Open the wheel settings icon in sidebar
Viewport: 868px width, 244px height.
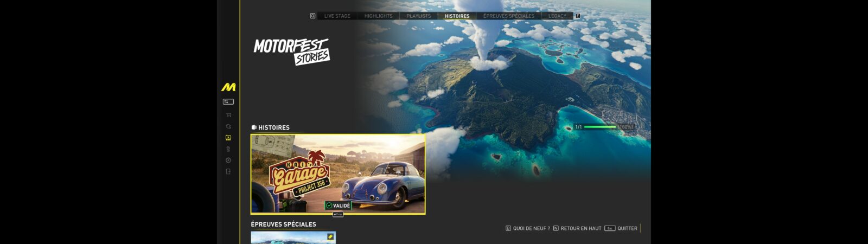point(228,160)
